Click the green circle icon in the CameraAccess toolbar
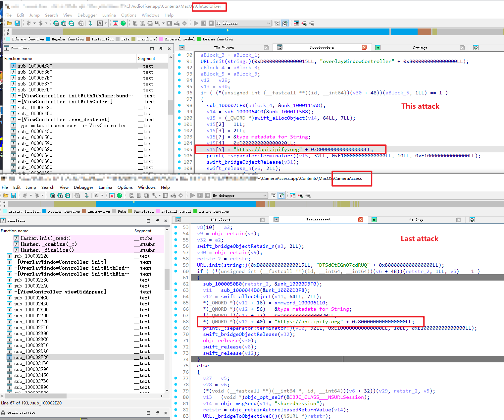The width and height of the screenshot is (504, 420). (120, 195)
